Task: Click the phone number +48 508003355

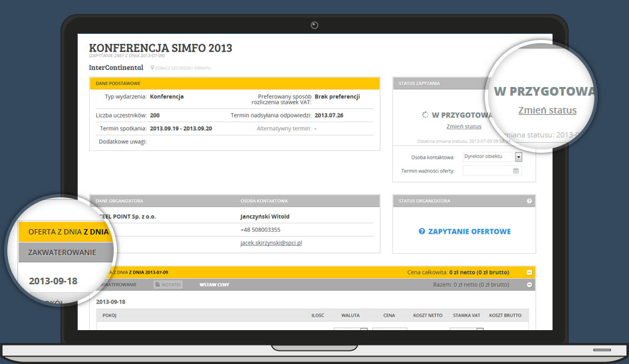Action: click(261, 230)
